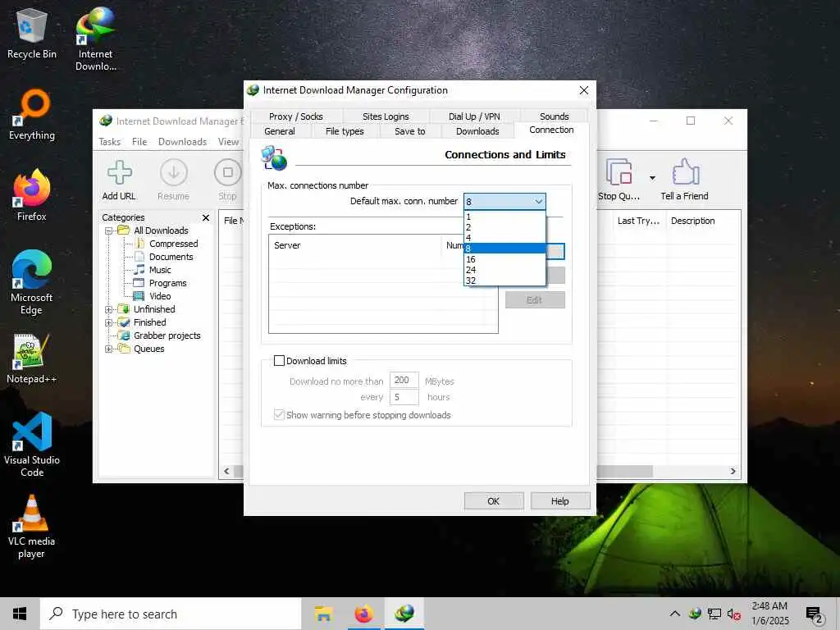This screenshot has width=840, height=630.
Task: Click Add URL toolbar icon in IDM
Action: click(x=119, y=180)
